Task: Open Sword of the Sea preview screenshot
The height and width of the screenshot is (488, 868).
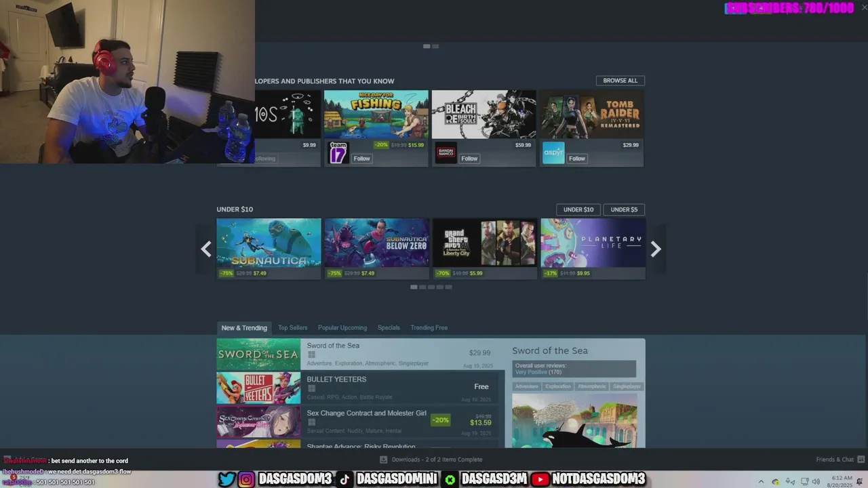Action: 574,421
